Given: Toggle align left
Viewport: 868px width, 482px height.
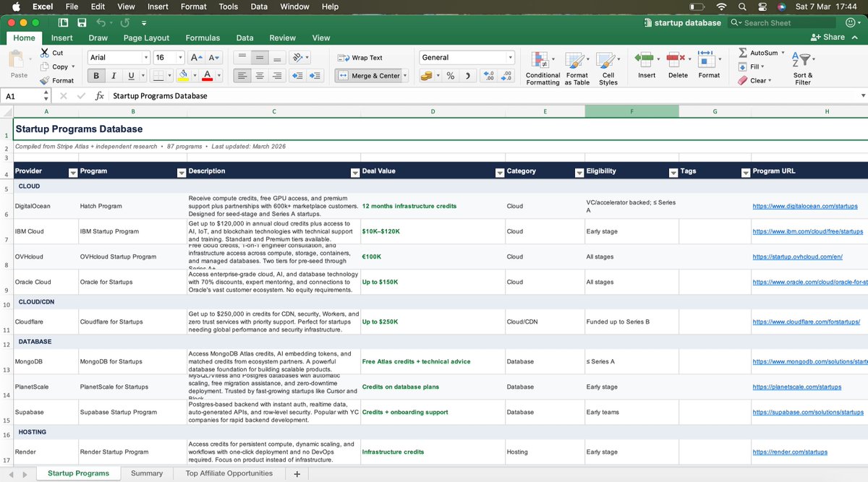Looking at the screenshot, I should (242, 76).
